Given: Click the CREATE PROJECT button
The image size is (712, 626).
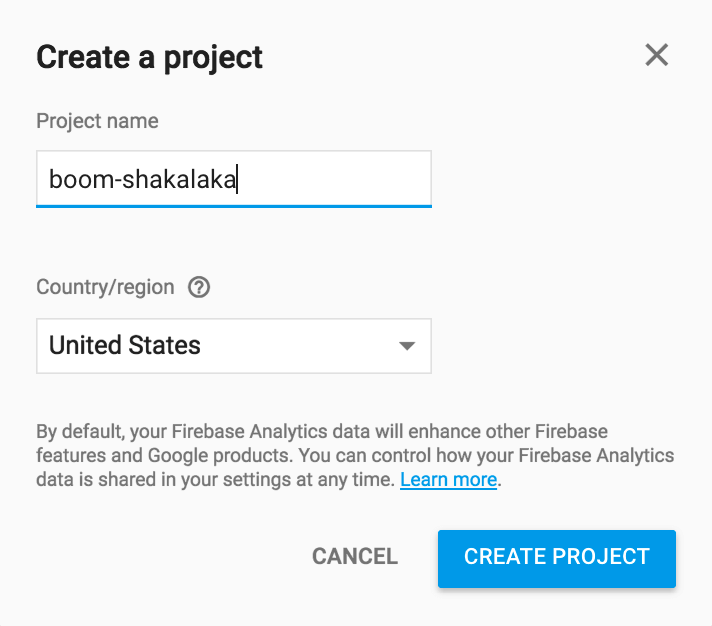Looking at the screenshot, I should (557, 559).
